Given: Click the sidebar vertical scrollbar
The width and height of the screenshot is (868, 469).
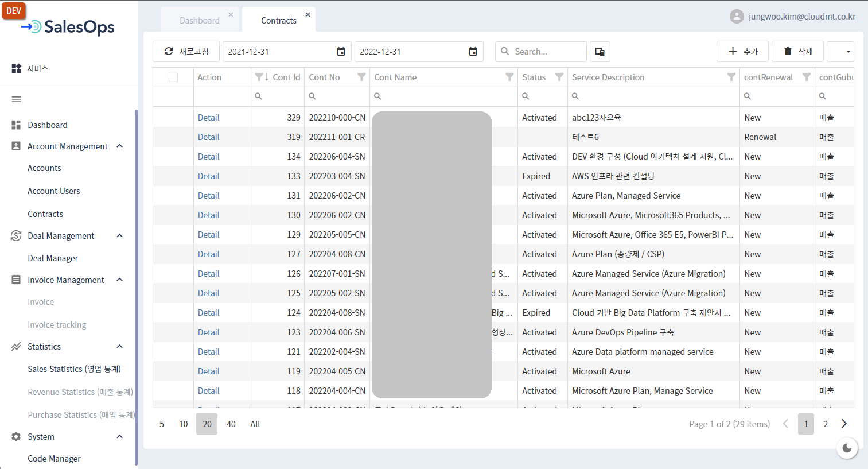Looking at the screenshot, I should click(x=136, y=287).
